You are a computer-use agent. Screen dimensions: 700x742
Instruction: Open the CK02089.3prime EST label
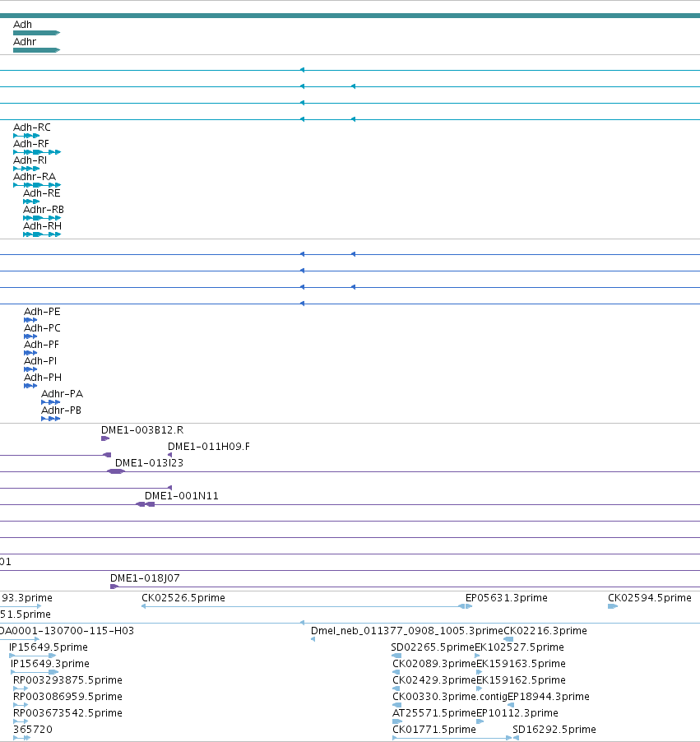point(434,664)
